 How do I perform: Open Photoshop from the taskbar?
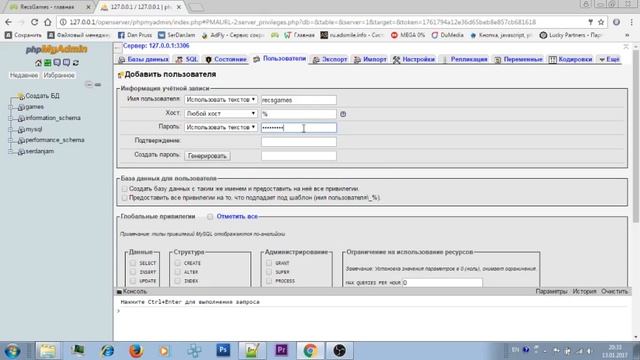(x=223, y=350)
